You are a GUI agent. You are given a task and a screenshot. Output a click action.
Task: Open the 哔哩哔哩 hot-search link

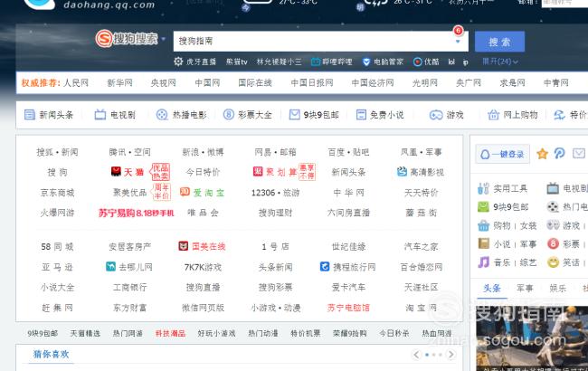[x=331, y=62]
